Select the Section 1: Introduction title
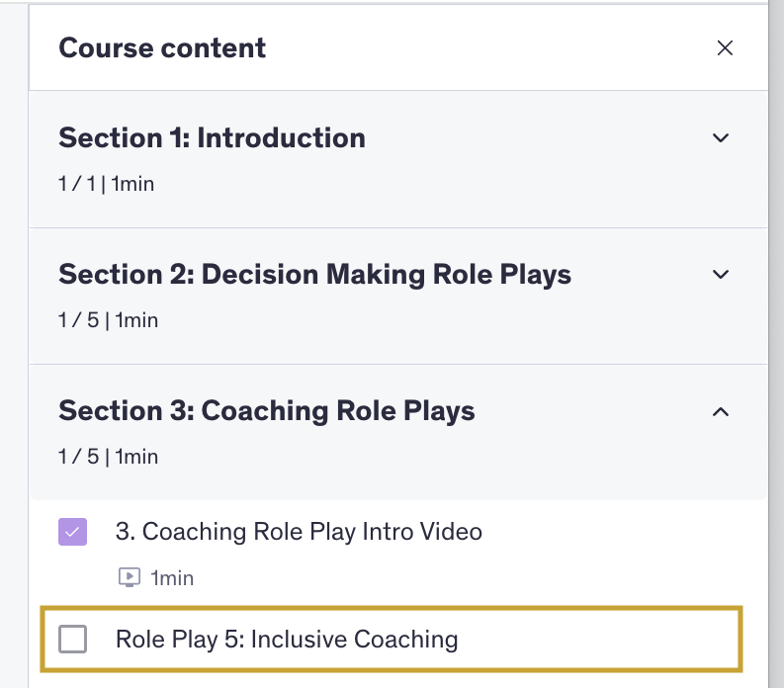Viewport: 784px width, 688px height. 212,137
